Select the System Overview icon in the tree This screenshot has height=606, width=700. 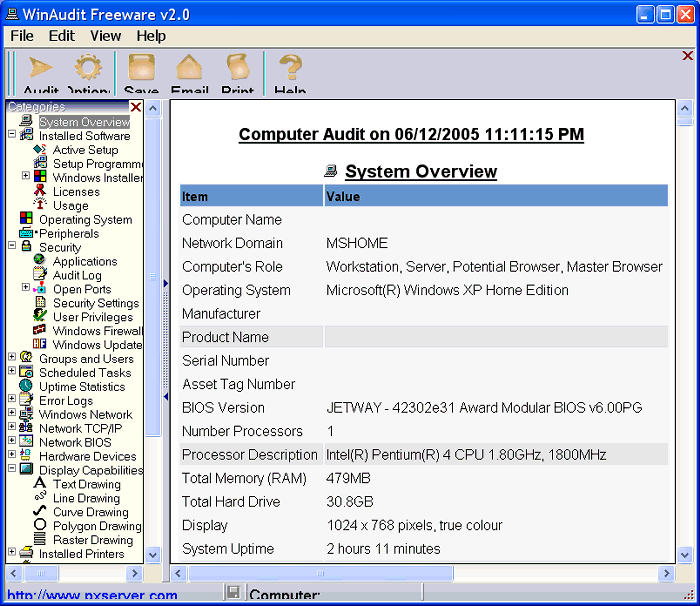click(26, 121)
